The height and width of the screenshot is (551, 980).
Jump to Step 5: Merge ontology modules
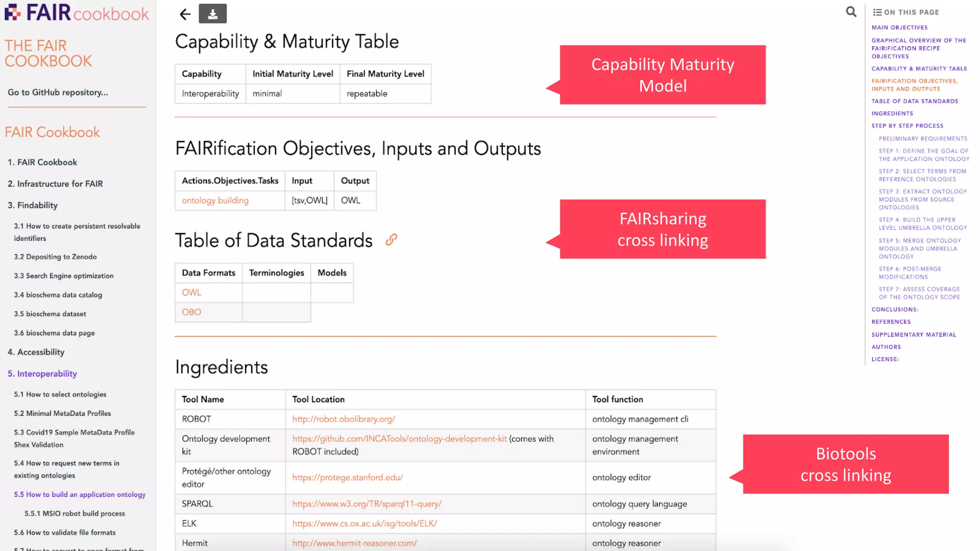920,248
